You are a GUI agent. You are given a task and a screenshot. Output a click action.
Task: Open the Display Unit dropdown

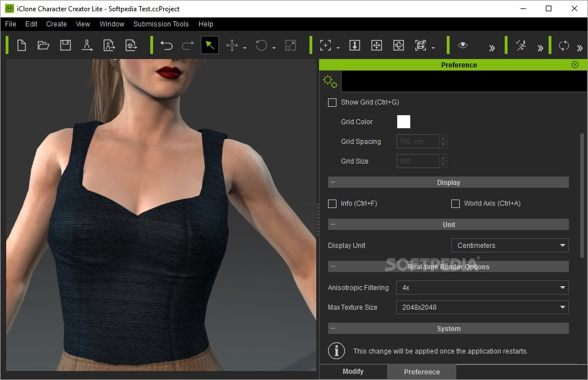click(510, 246)
